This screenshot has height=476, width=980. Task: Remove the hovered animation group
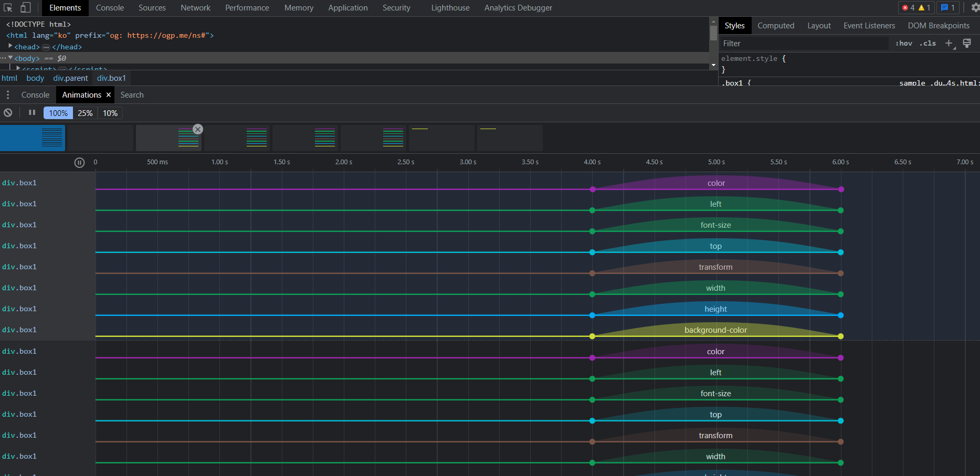coord(198,129)
